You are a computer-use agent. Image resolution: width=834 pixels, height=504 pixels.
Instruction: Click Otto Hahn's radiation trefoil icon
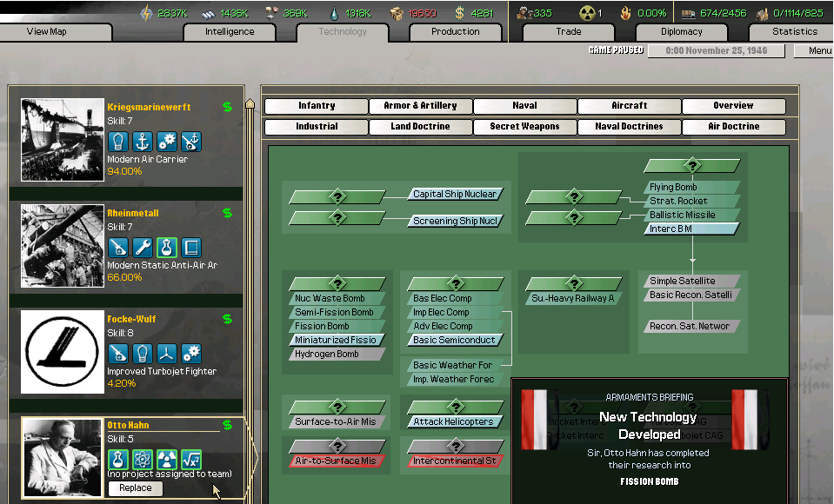point(167,460)
